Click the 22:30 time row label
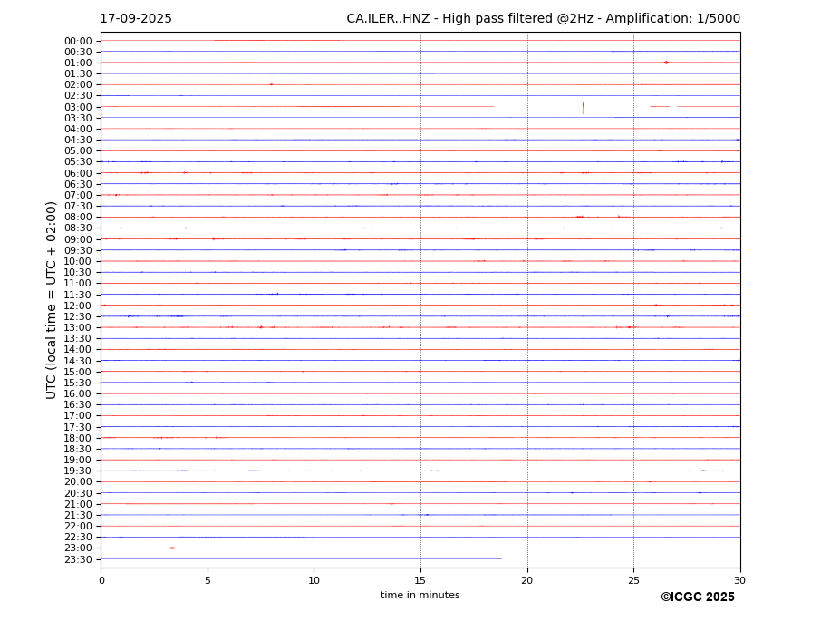Viewport: 840px width, 631px height. click(x=78, y=538)
